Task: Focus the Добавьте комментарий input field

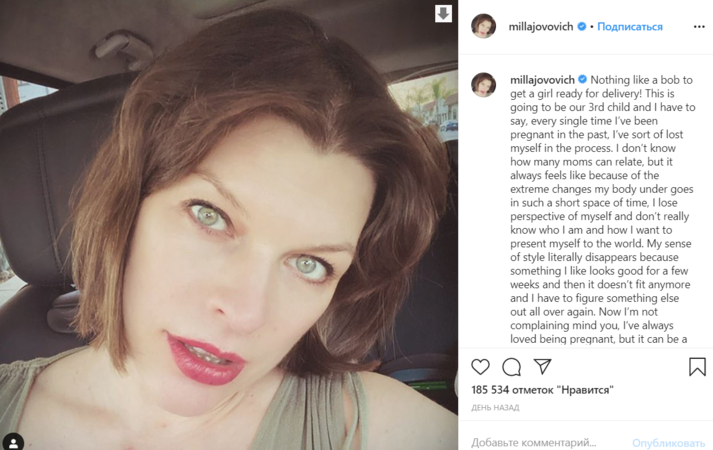Action: pyautogui.click(x=533, y=442)
